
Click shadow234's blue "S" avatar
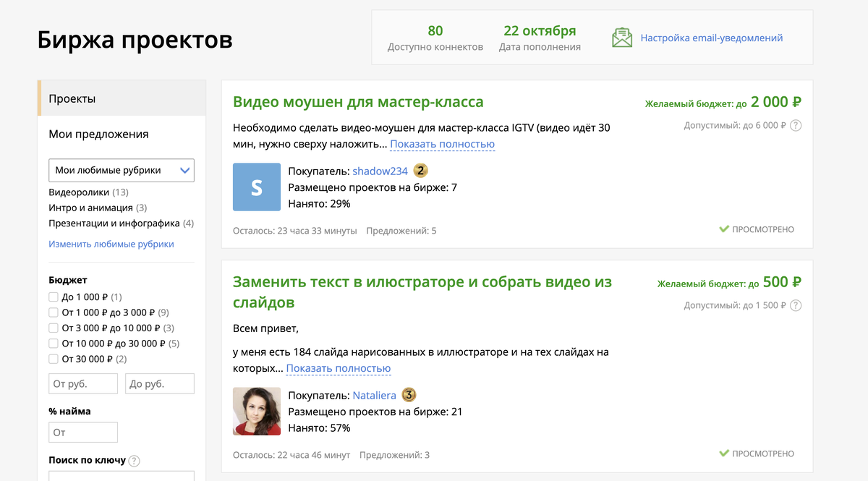coord(256,187)
